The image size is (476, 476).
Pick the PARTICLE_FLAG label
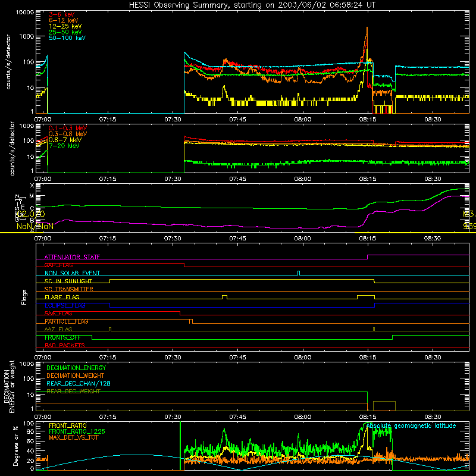pos(66,321)
